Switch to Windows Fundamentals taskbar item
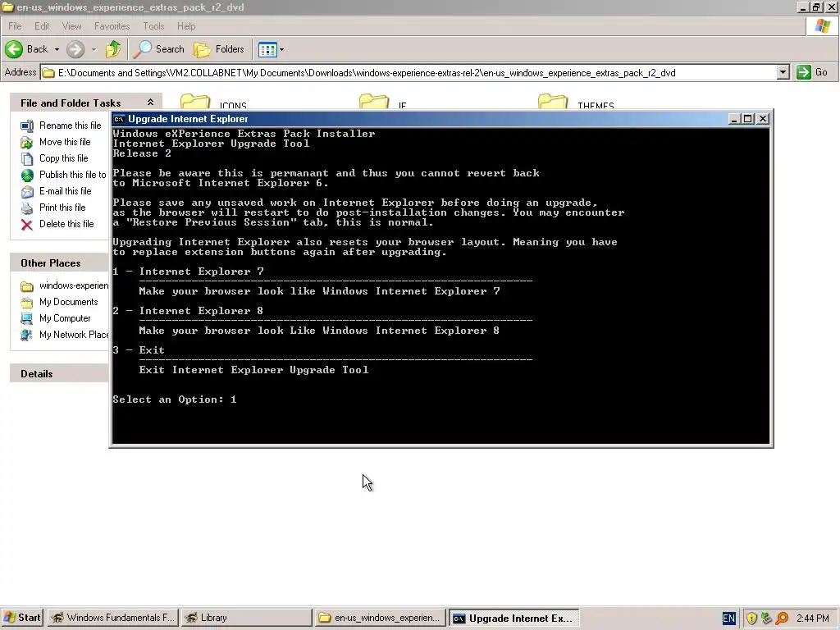Screen dimensions: 840x630 pyautogui.click(x=112, y=618)
